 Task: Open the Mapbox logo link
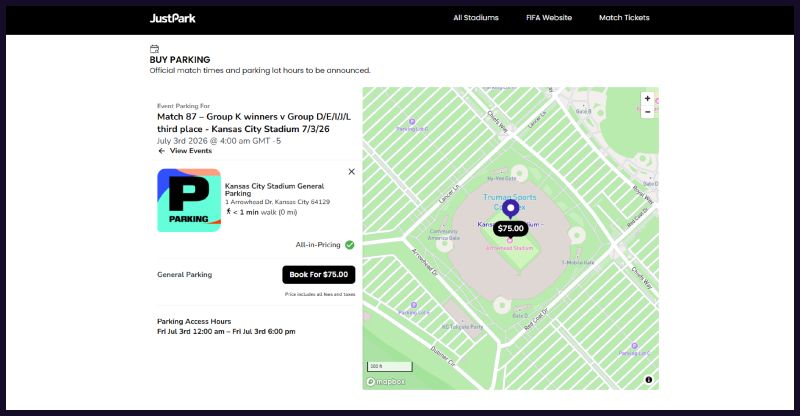385,381
